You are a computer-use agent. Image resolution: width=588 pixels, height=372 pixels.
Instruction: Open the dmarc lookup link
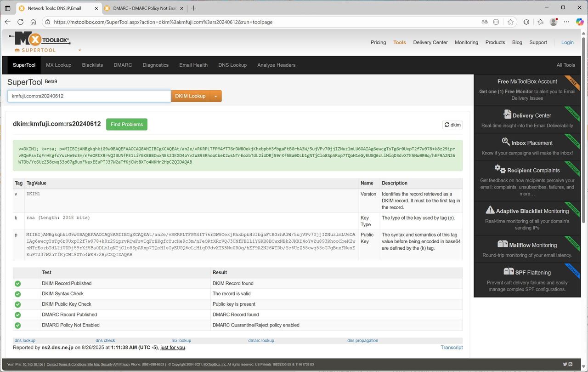(x=261, y=341)
